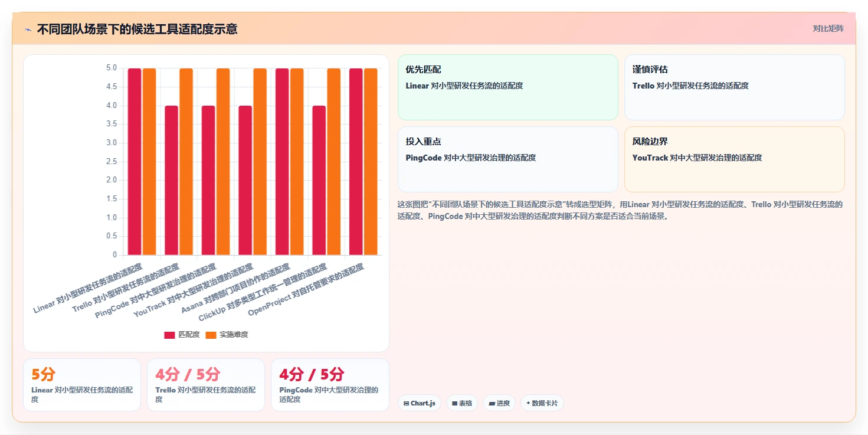Click the 对比矩阵 tag in header
868x435 pixels.
[x=828, y=28]
